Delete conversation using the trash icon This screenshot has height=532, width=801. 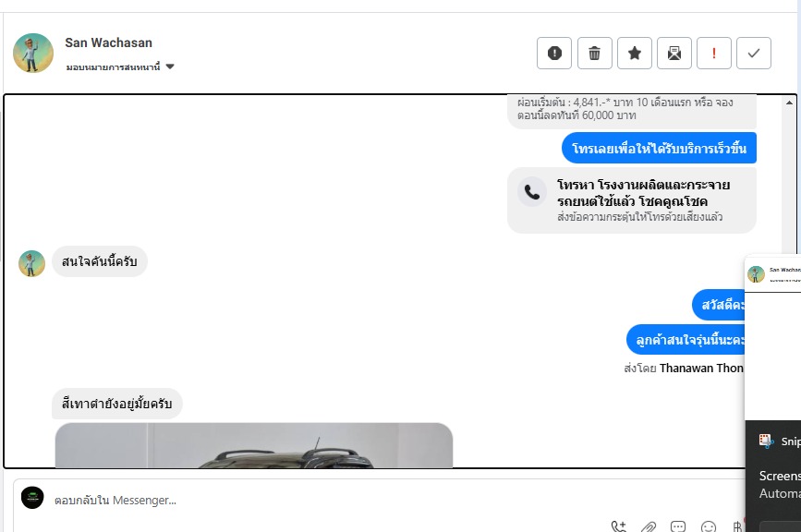pyautogui.click(x=595, y=53)
